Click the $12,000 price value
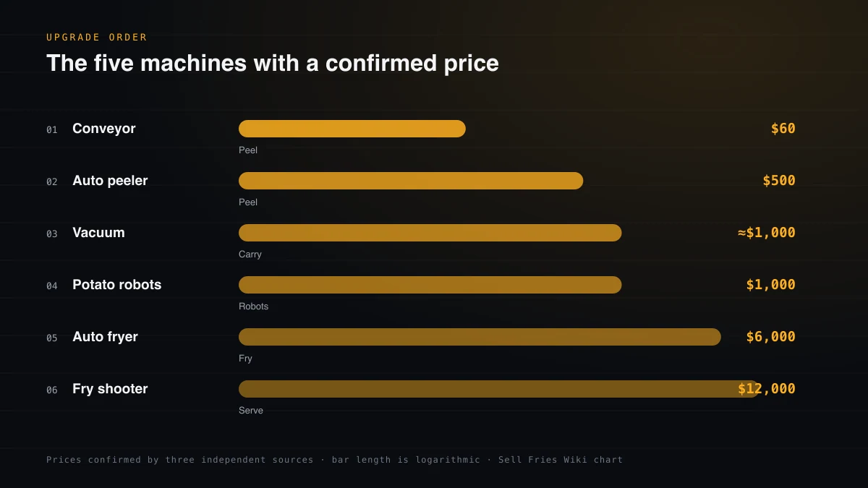Image resolution: width=868 pixels, height=488 pixels. pos(767,389)
